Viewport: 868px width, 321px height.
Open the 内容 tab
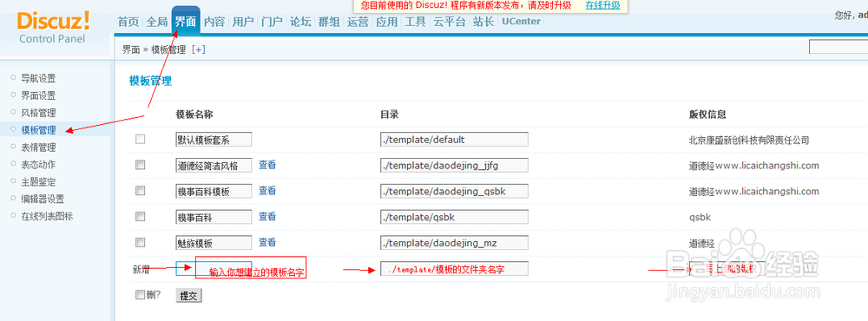point(214,23)
